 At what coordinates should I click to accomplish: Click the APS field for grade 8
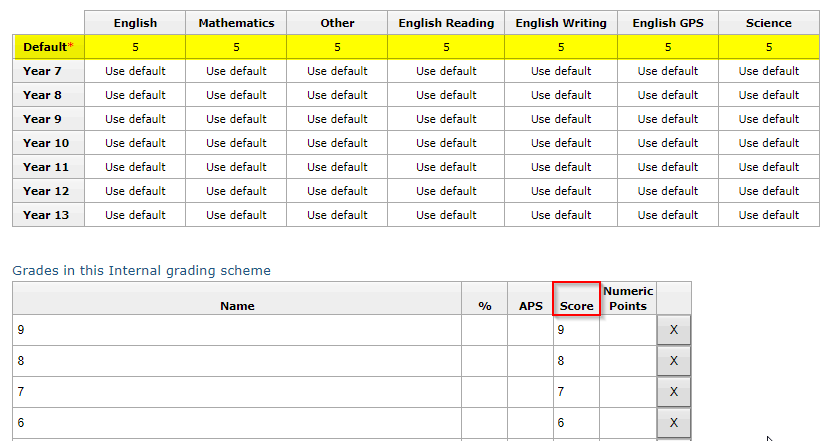coord(530,361)
